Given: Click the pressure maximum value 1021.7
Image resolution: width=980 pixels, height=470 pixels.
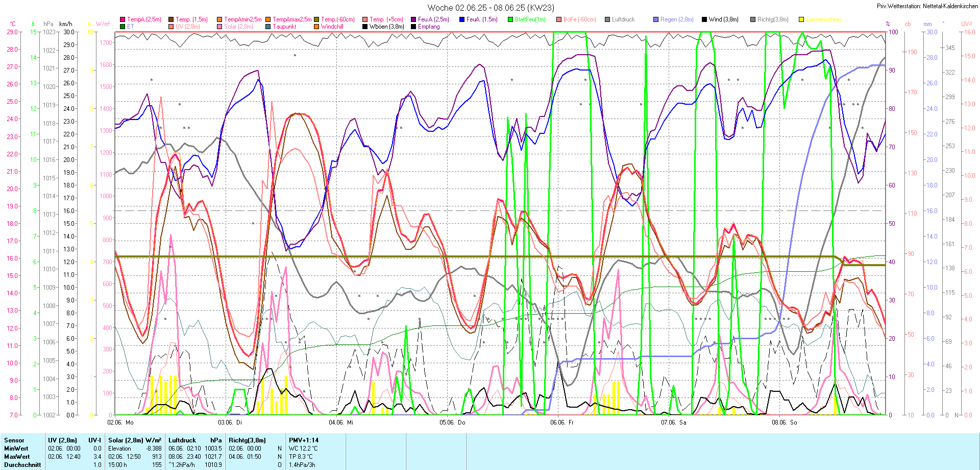Looking at the screenshot, I should [x=213, y=457].
